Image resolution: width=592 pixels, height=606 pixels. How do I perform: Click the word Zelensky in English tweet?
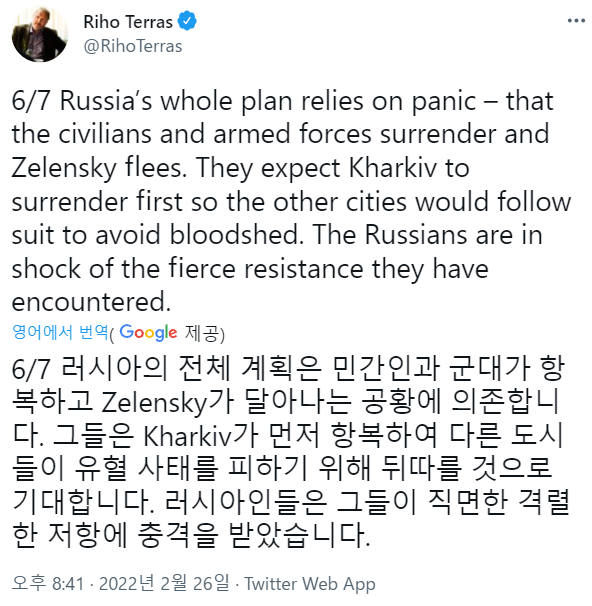point(64,169)
